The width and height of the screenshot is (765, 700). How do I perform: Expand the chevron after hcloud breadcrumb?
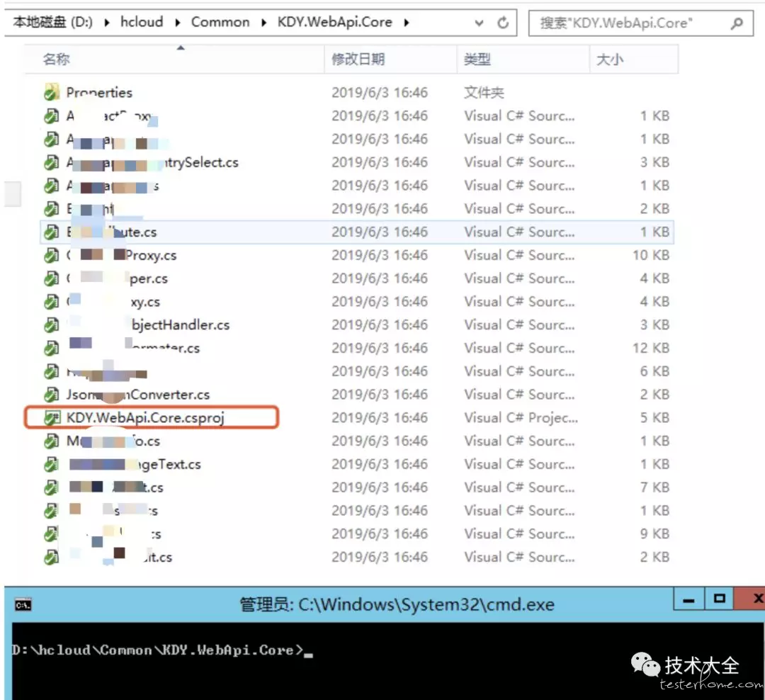(177, 23)
